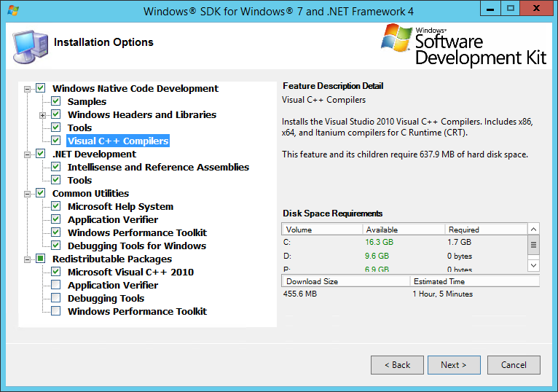The width and height of the screenshot is (558, 392).
Task: Click the Required column header
Action: (x=486, y=230)
